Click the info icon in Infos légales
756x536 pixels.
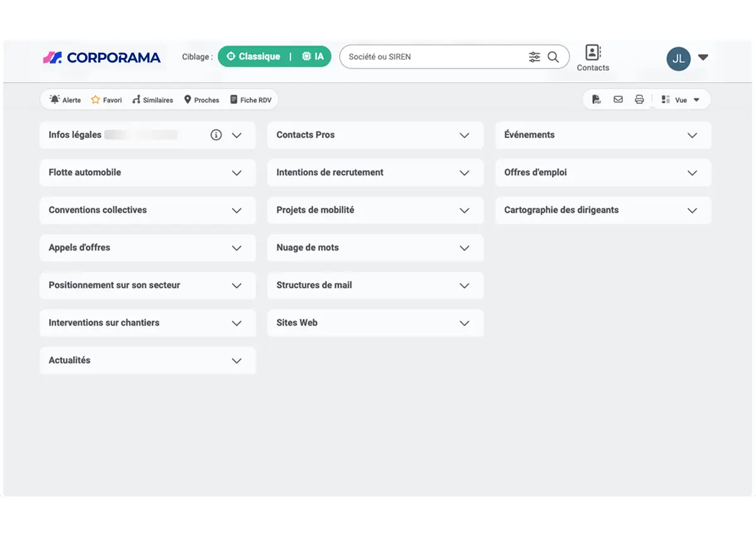[216, 135]
